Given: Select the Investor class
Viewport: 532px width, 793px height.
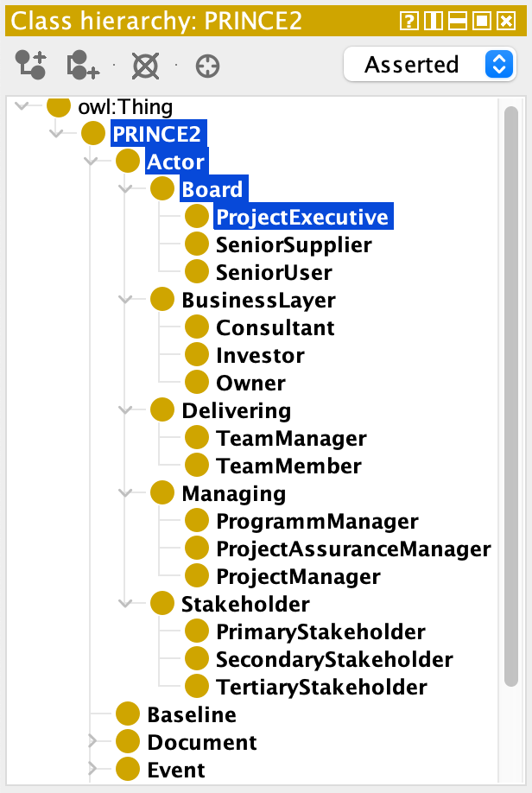Looking at the screenshot, I should pyautogui.click(x=260, y=355).
